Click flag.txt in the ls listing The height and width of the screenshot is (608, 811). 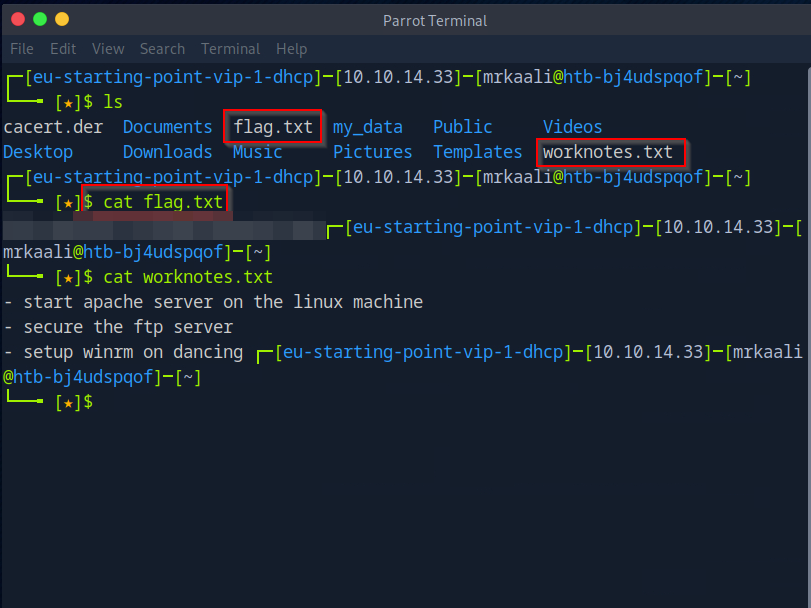coord(273,127)
